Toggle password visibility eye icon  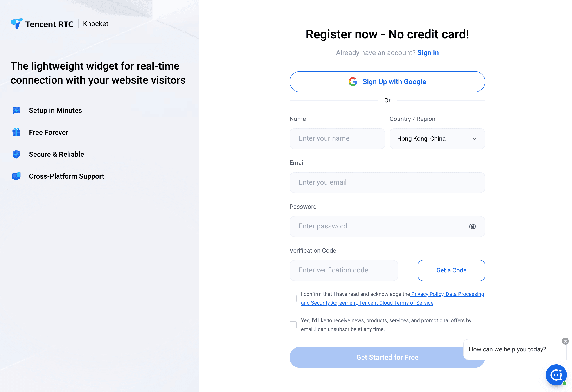point(472,226)
